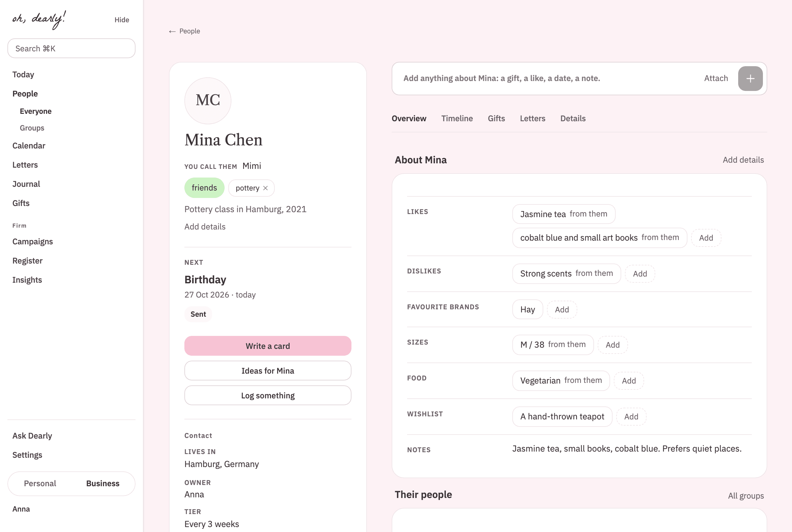Click All groups link
The image size is (792, 532).
pyautogui.click(x=746, y=496)
